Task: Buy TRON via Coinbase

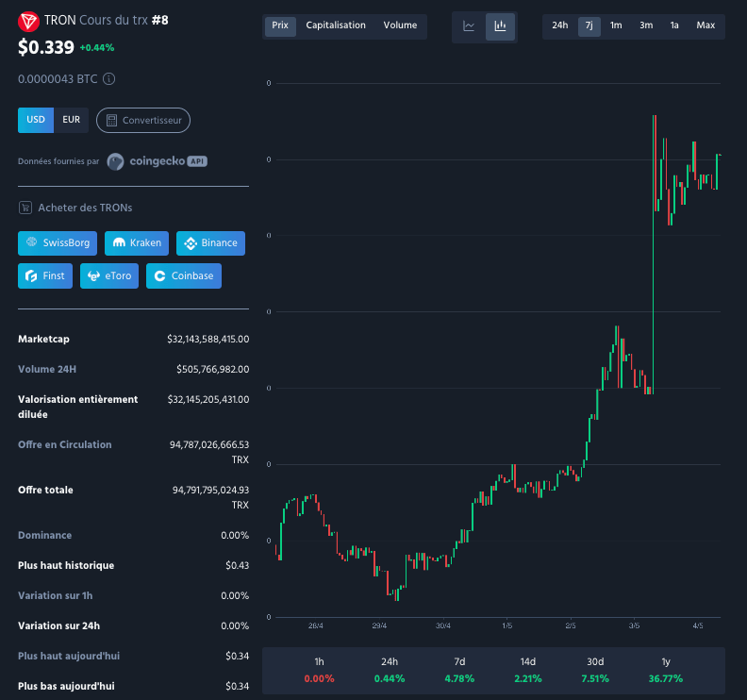Action: pyautogui.click(x=184, y=275)
